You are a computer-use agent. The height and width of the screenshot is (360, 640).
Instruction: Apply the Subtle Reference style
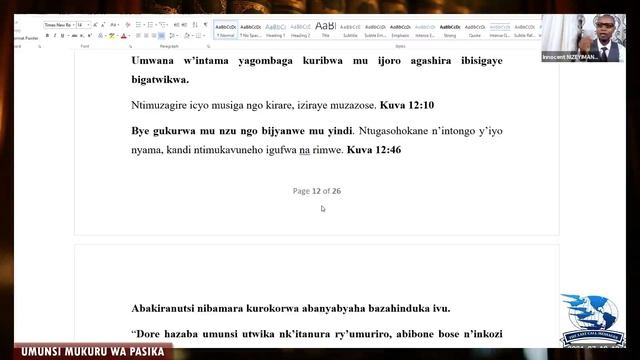point(524,30)
